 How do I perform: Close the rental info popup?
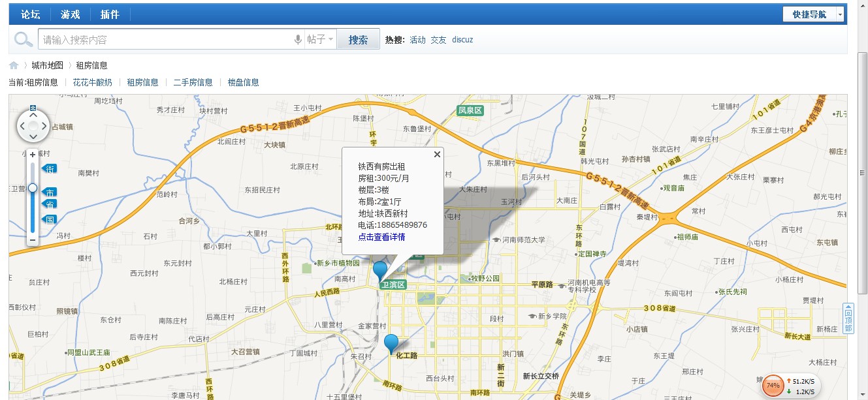pyautogui.click(x=438, y=154)
